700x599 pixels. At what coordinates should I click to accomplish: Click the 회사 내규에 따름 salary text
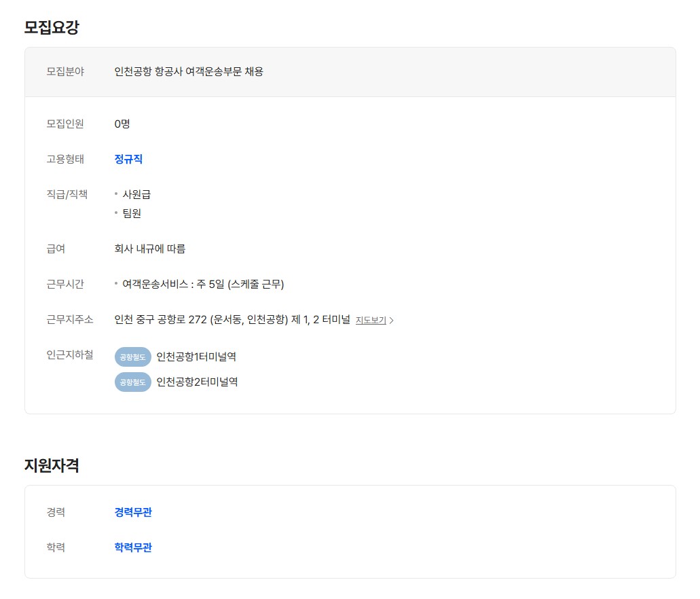pyautogui.click(x=150, y=249)
